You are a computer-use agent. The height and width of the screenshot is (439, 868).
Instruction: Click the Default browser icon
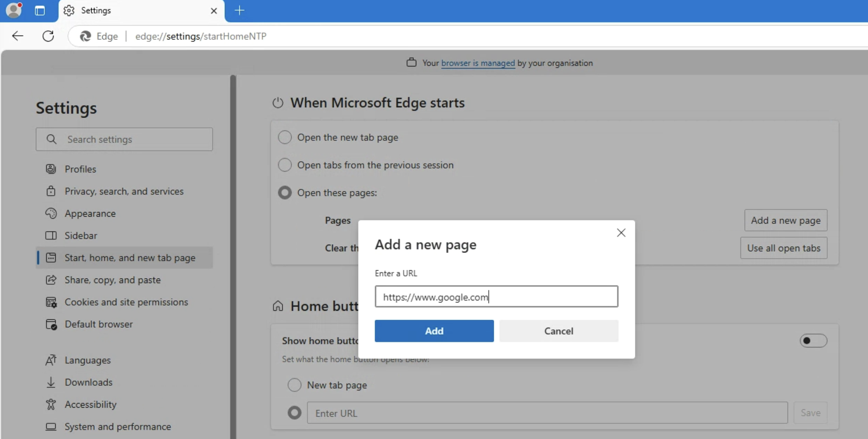(x=51, y=324)
